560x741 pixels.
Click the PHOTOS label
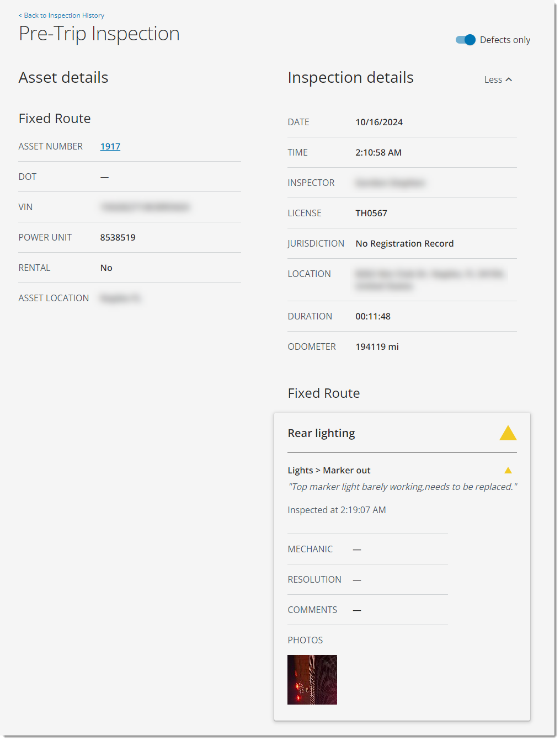point(305,640)
